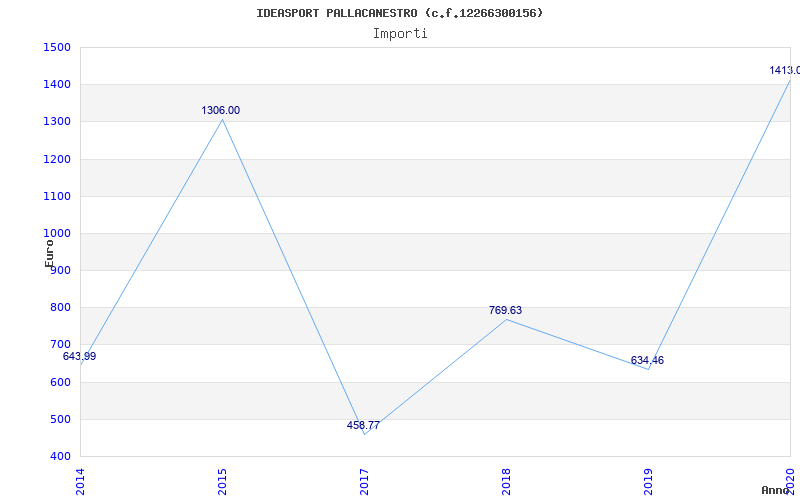The height and width of the screenshot is (500, 800).
Task: Click the 1200 y-axis tick label
Action: click(x=57, y=159)
